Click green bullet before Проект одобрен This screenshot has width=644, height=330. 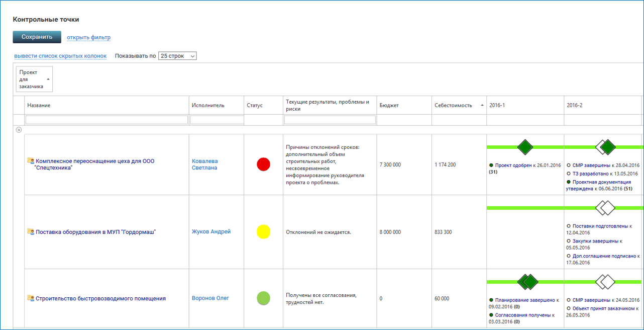[491, 165]
